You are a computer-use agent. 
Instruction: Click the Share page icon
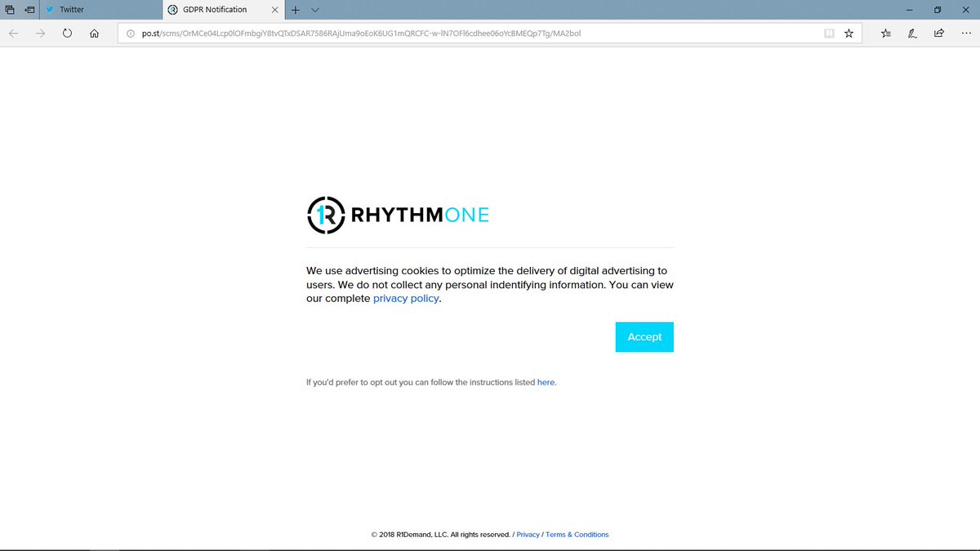pyautogui.click(x=939, y=33)
